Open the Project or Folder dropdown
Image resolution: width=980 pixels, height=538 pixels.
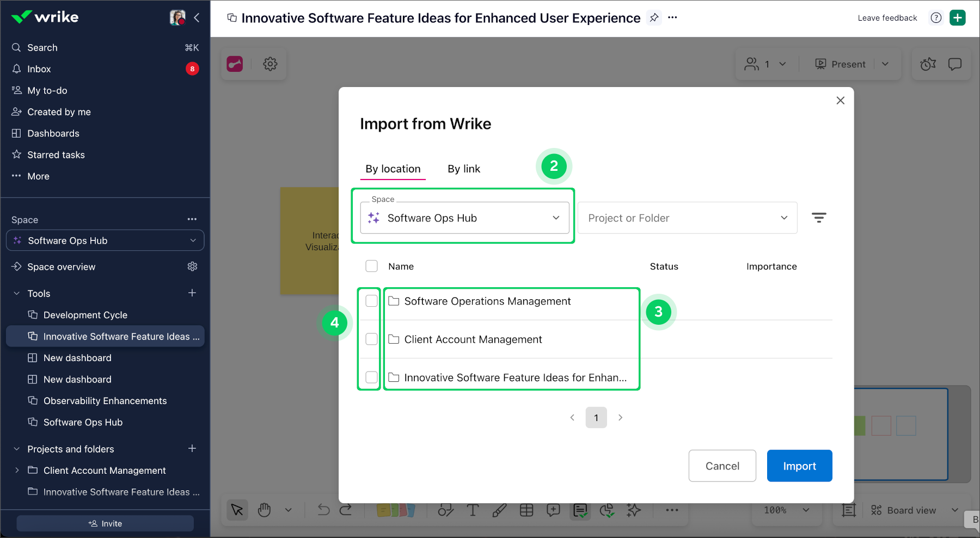[x=688, y=218]
